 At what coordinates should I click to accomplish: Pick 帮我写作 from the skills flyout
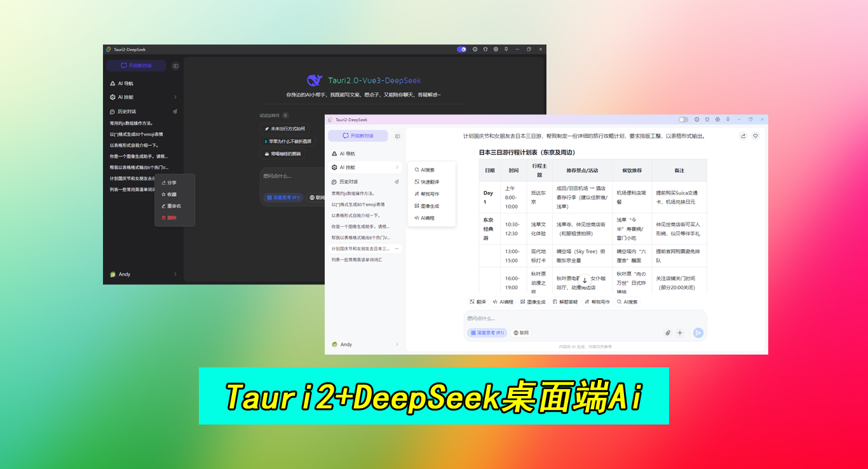coord(431,194)
